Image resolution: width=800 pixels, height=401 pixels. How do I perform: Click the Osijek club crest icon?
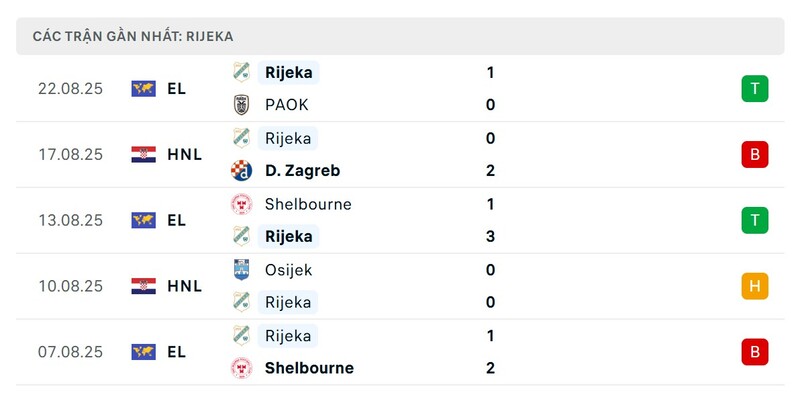[241, 269]
